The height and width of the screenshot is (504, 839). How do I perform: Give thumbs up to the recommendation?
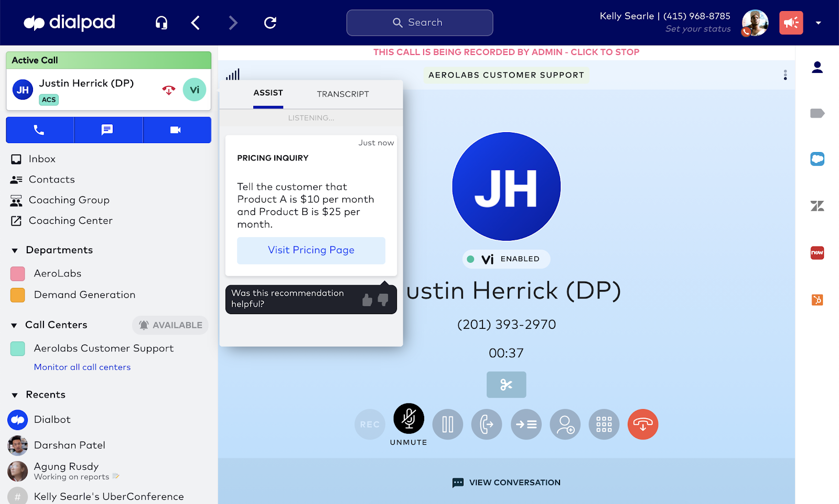tap(367, 300)
